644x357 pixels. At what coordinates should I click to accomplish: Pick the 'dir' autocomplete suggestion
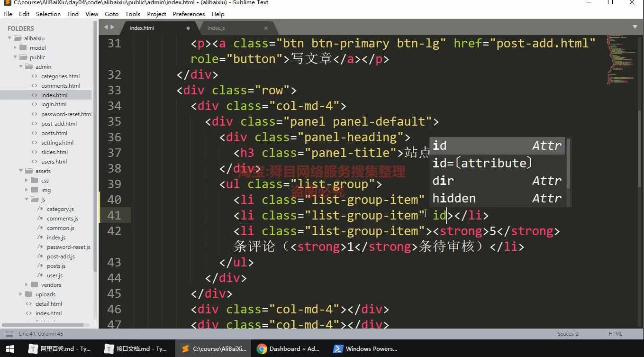coord(497,181)
